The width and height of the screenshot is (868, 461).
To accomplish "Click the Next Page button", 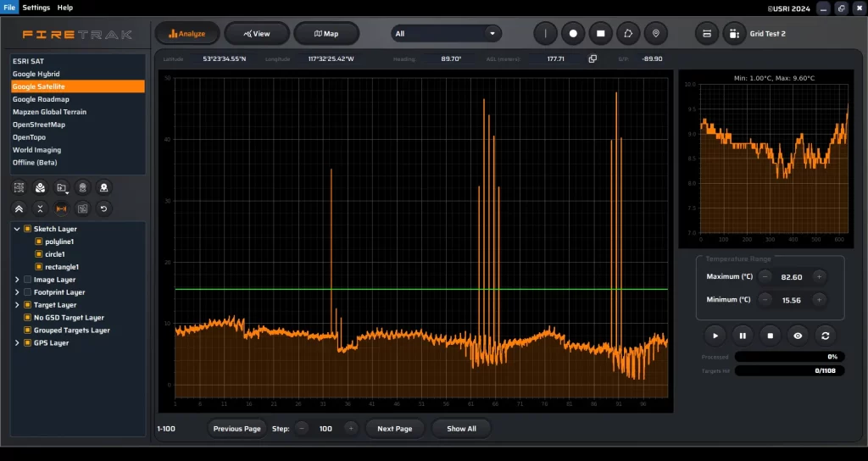I will pyautogui.click(x=394, y=429).
